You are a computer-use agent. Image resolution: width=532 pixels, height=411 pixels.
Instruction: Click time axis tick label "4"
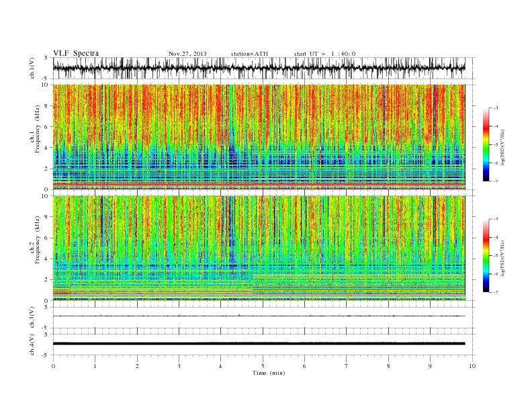click(220, 366)
